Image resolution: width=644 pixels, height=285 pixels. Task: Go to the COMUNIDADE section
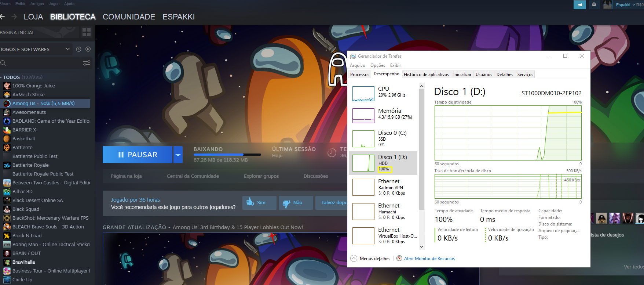pos(129,17)
